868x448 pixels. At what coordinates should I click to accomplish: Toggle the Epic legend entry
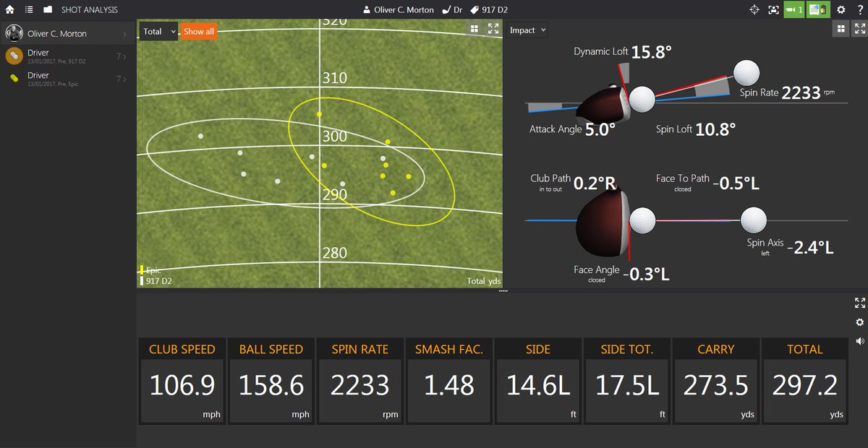(x=152, y=270)
